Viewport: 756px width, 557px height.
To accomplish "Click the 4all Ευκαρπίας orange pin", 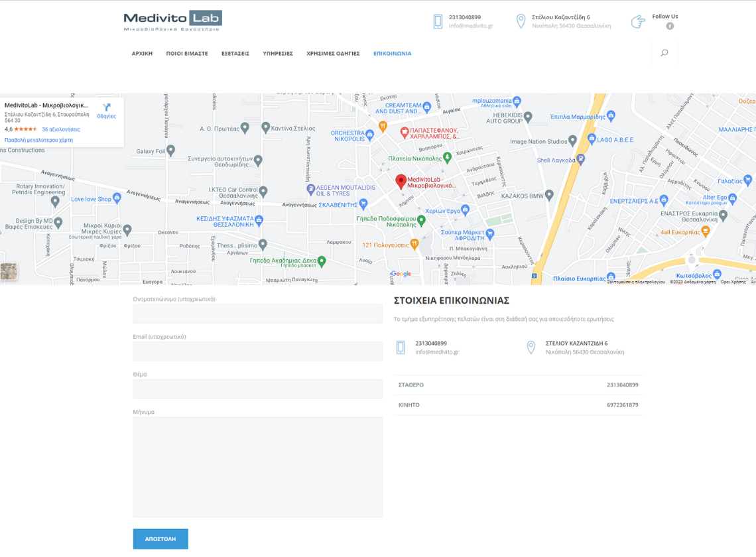I will pos(706,231).
